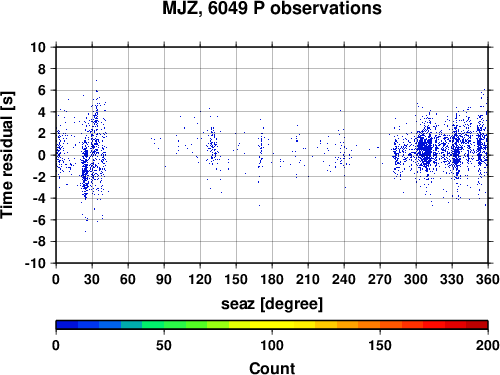500x375 pixels.
Task: Select the orange colorbar segment near 150
Action: (369, 325)
